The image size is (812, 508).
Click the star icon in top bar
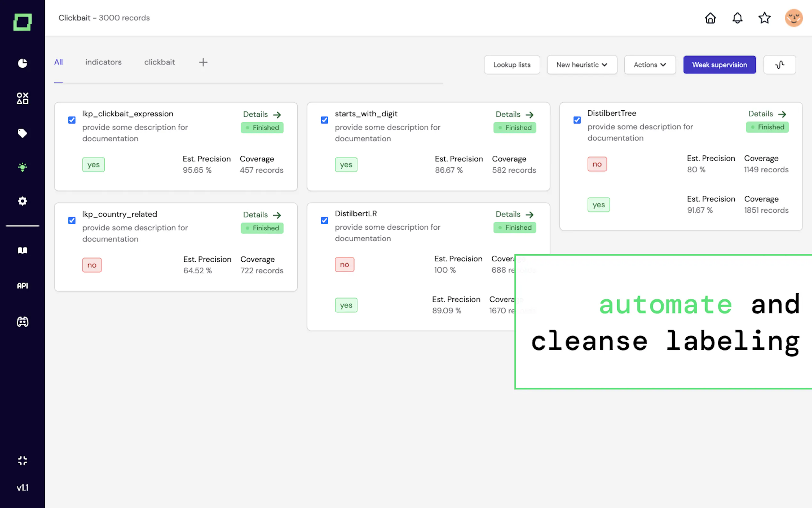click(764, 18)
